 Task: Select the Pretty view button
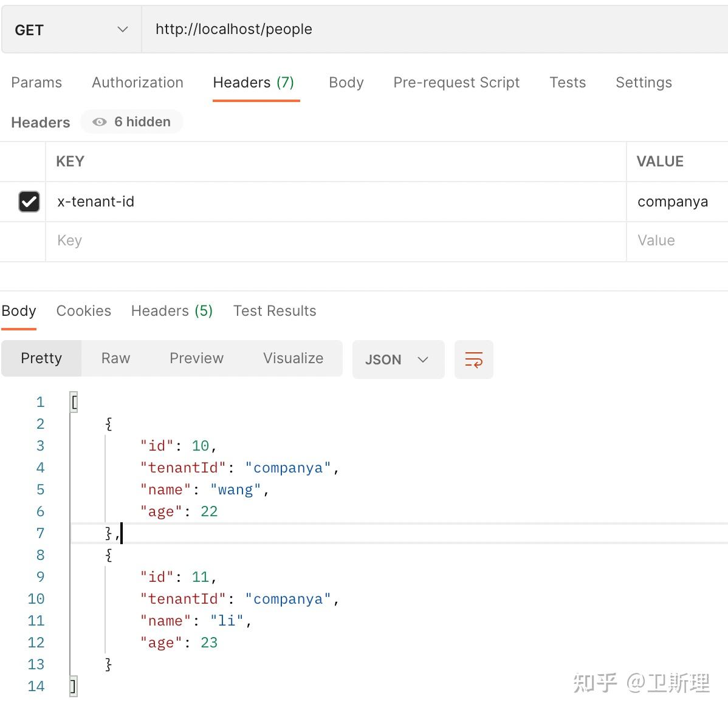pos(41,358)
